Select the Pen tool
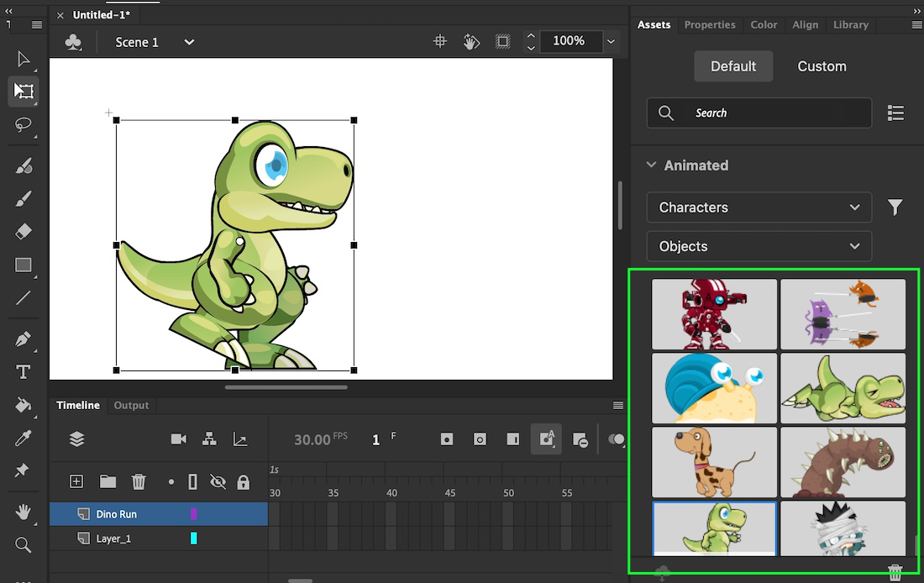This screenshot has width=924, height=583. (24, 339)
